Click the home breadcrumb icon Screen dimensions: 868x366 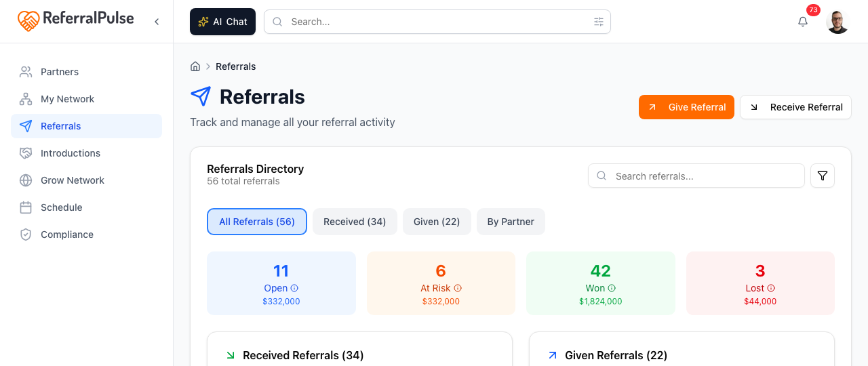coord(195,66)
